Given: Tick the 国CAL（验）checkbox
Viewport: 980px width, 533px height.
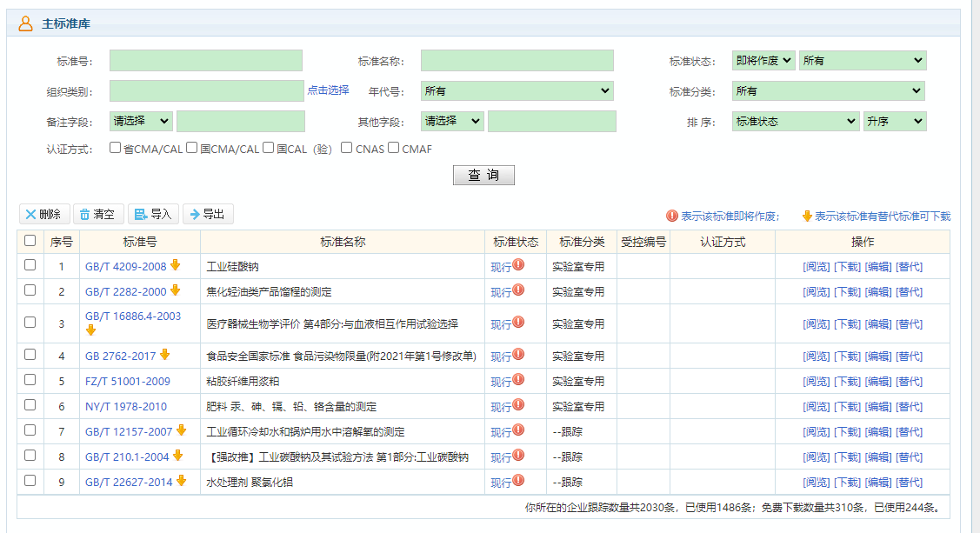Looking at the screenshot, I should [268, 148].
